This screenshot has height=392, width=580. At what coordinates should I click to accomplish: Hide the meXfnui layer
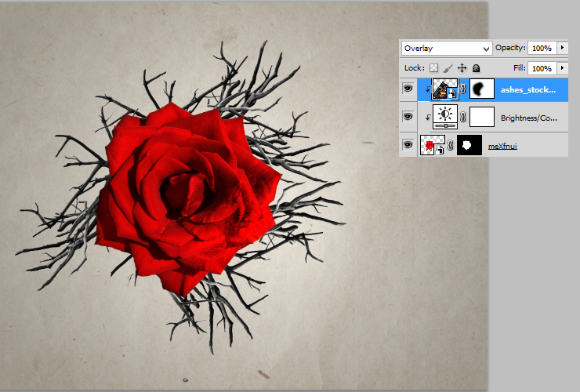[x=408, y=145]
